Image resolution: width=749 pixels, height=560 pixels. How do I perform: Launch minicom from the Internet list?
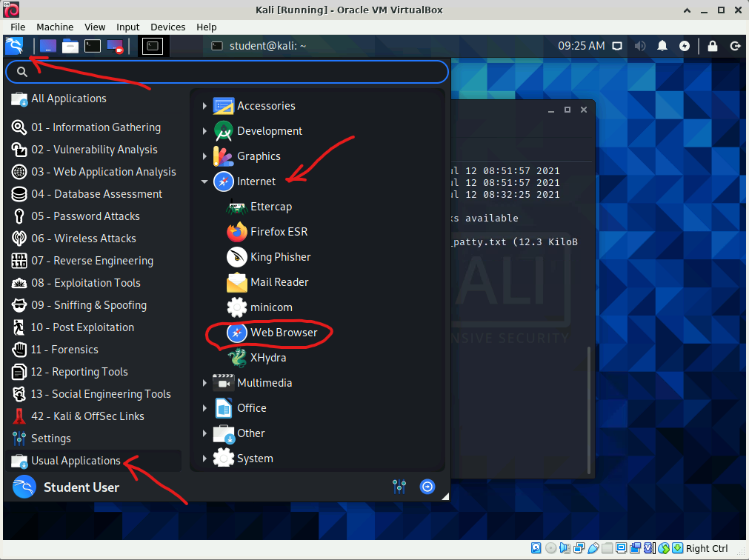pos(259,307)
